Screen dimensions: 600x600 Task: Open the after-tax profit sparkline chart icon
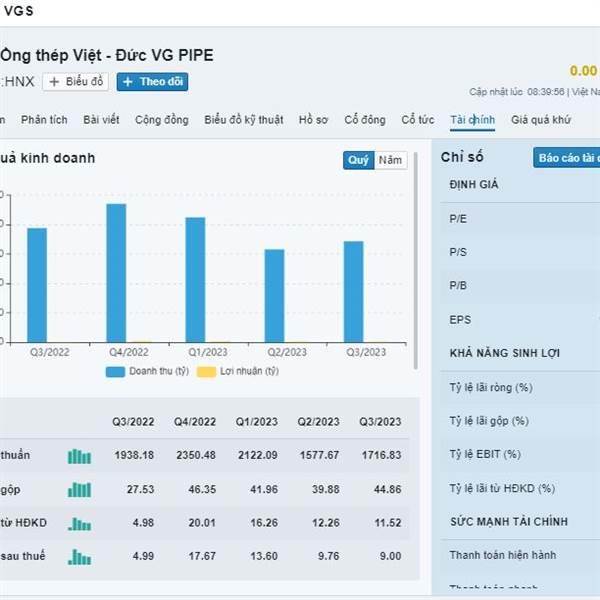pos(79,557)
